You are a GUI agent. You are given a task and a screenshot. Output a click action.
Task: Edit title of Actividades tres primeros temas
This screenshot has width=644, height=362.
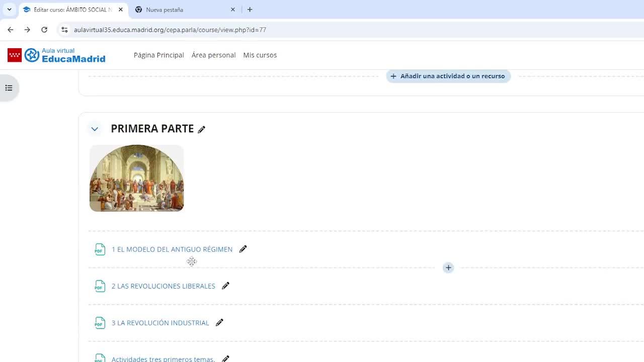click(x=225, y=358)
